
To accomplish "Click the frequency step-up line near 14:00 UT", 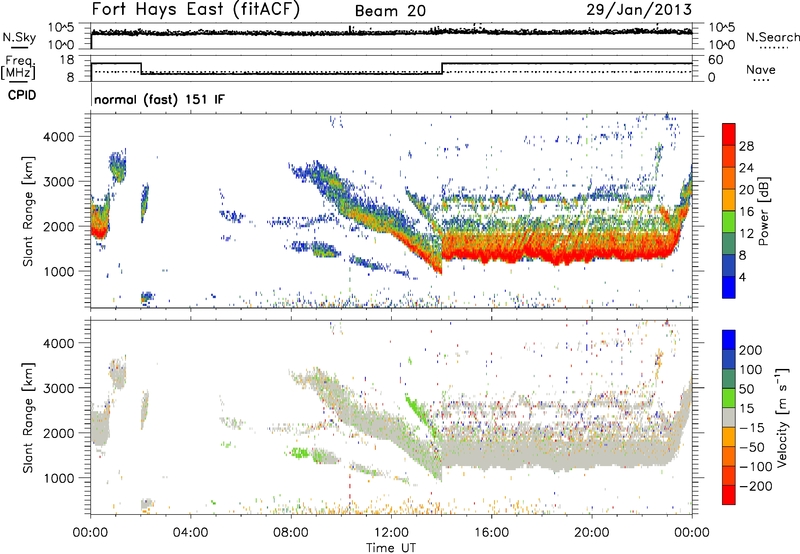I will click(x=442, y=68).
